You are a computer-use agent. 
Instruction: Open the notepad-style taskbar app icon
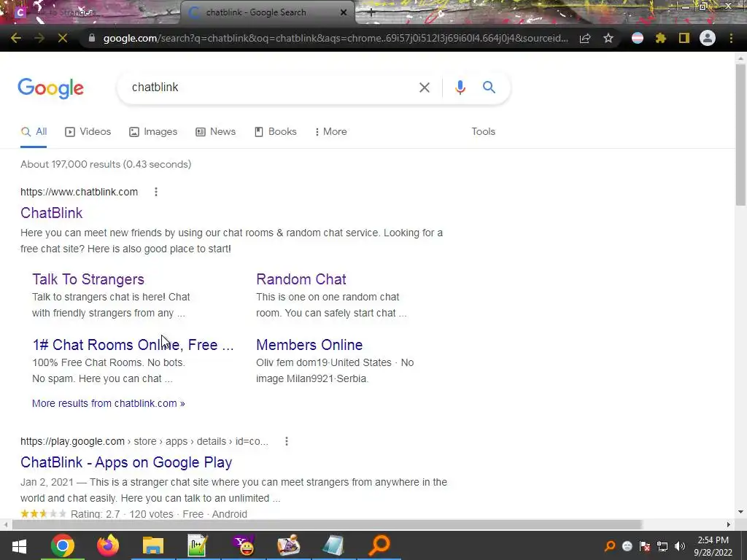click(x=334, y=545)
